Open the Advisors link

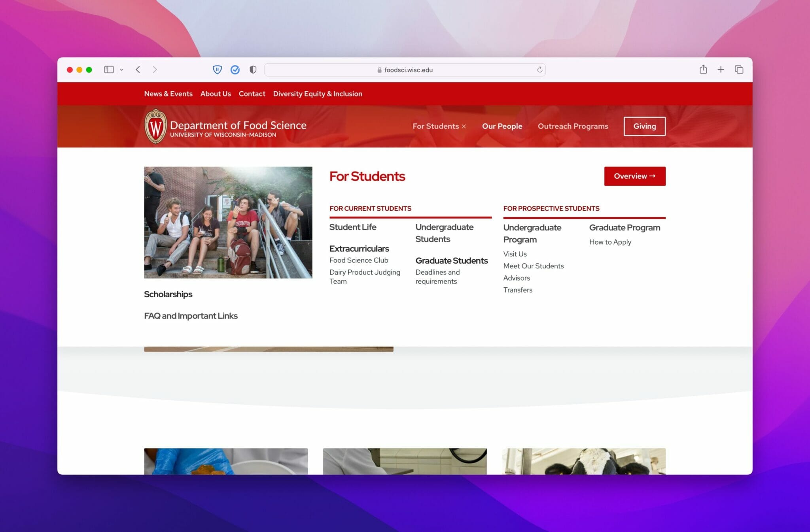517,278
